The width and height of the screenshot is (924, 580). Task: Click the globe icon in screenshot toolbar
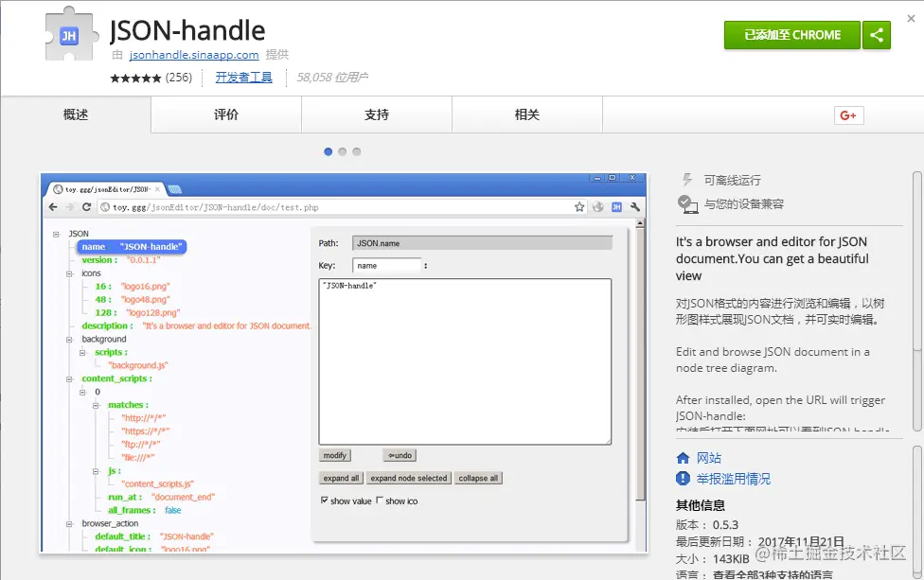pyautogui.click(x=598, y=206)
